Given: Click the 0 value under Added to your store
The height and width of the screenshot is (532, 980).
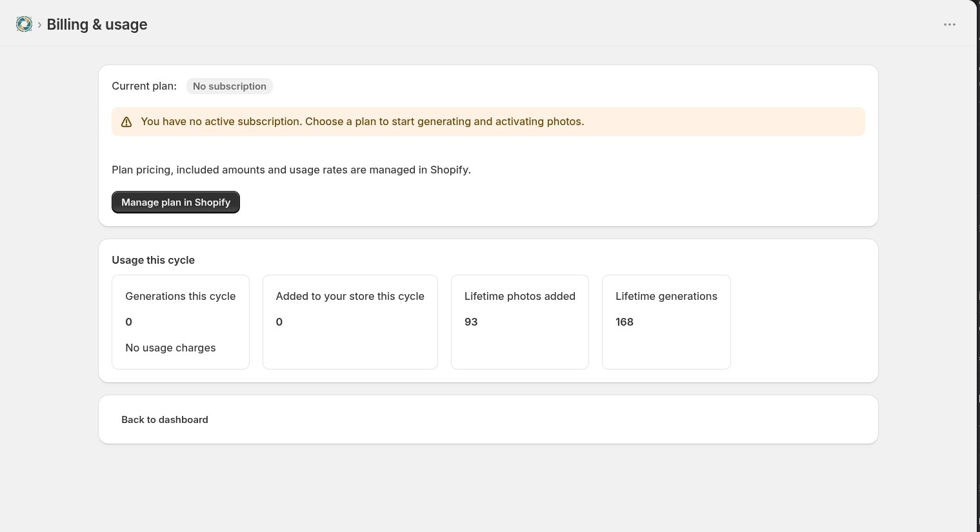Looking at the screenshot, I should point(279,322).
